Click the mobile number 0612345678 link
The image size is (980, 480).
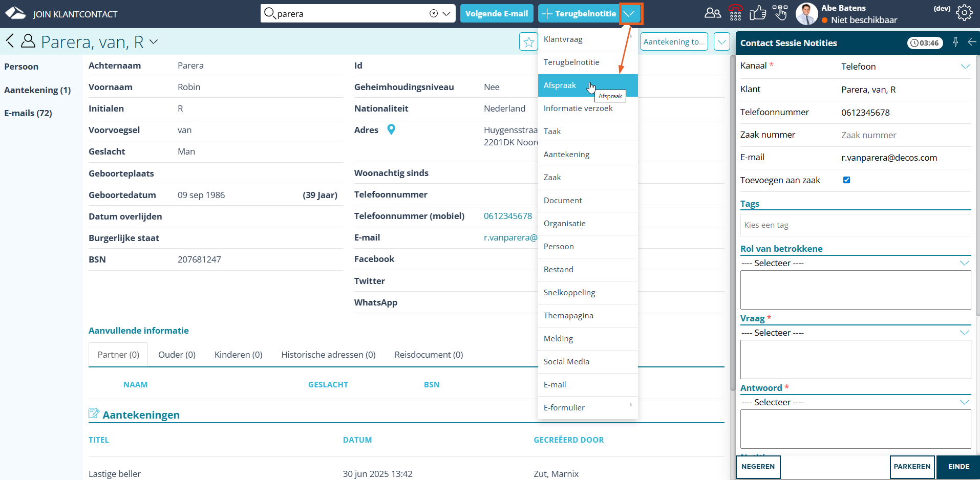pos(507,216)
